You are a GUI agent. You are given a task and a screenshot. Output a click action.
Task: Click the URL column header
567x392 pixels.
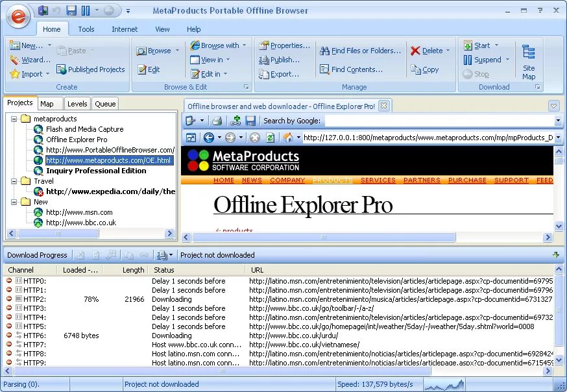click(257, 270)
